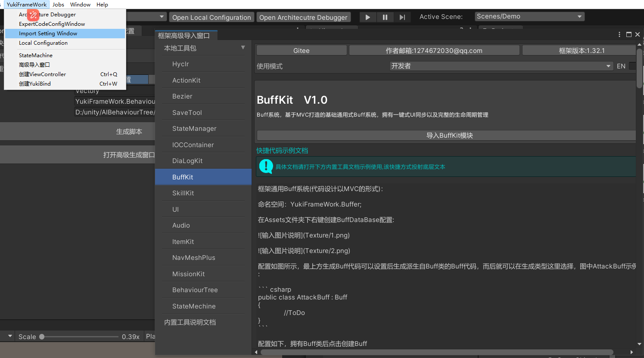Click the horizontal scrollbar in document panel
The width and height of the screenshot is (644, 358).
coord(437,352)
